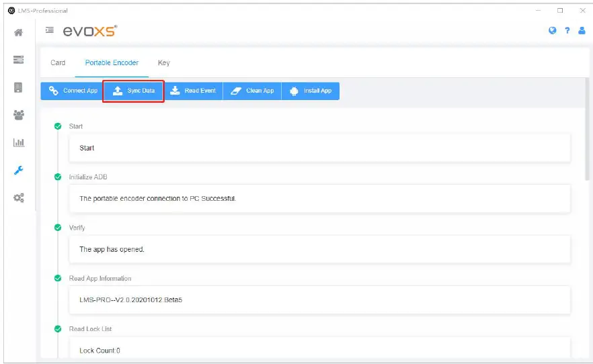This screenshot has height=364, width=593.
Task: Click green checkmark beside Read Lock List
Action: (x=58, y=329)
